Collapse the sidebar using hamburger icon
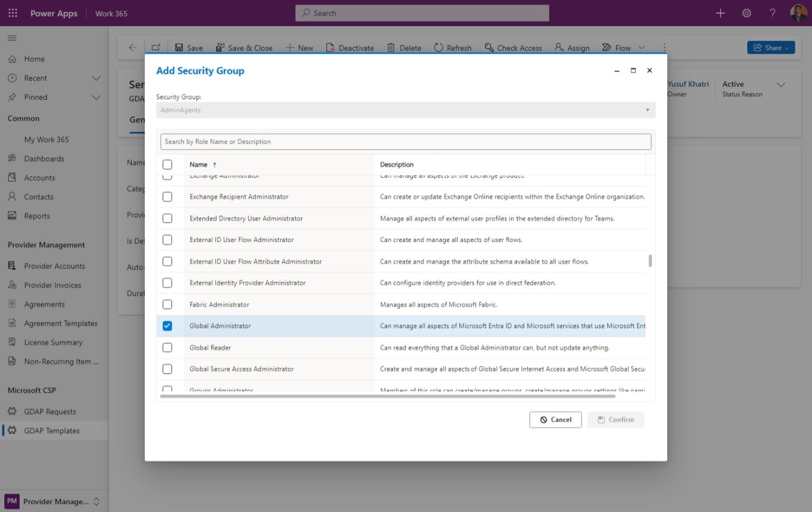 (12, 38)
